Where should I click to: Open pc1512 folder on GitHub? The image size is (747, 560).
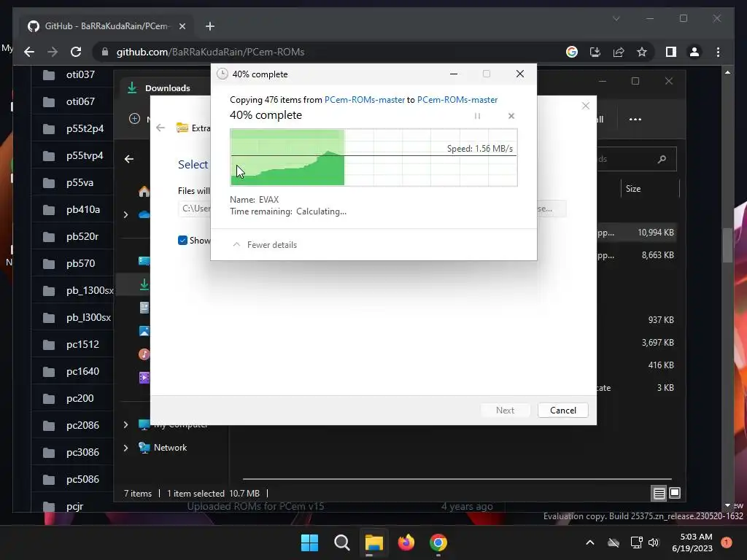(82, 344)
